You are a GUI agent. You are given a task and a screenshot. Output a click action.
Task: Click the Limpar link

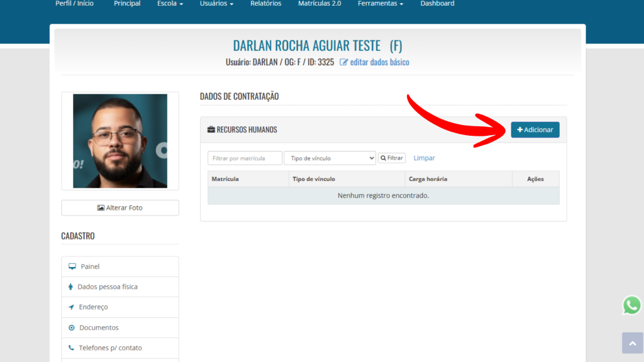point(424,158)
